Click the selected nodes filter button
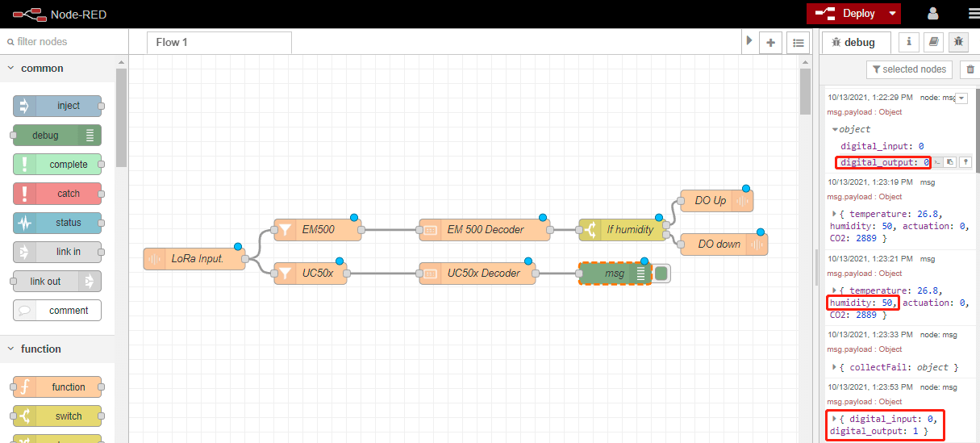 pyautogui.click(x=909, y=70)
